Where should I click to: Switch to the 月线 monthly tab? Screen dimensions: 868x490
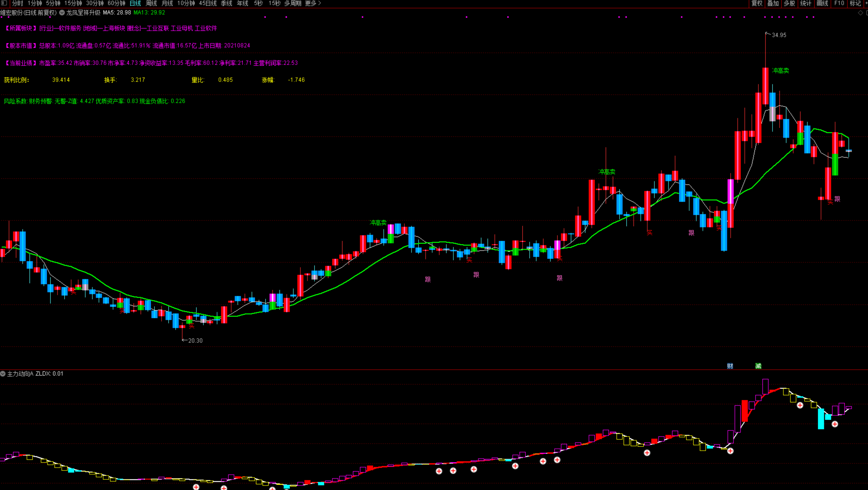pyautogui.click(x=167, y=3)
